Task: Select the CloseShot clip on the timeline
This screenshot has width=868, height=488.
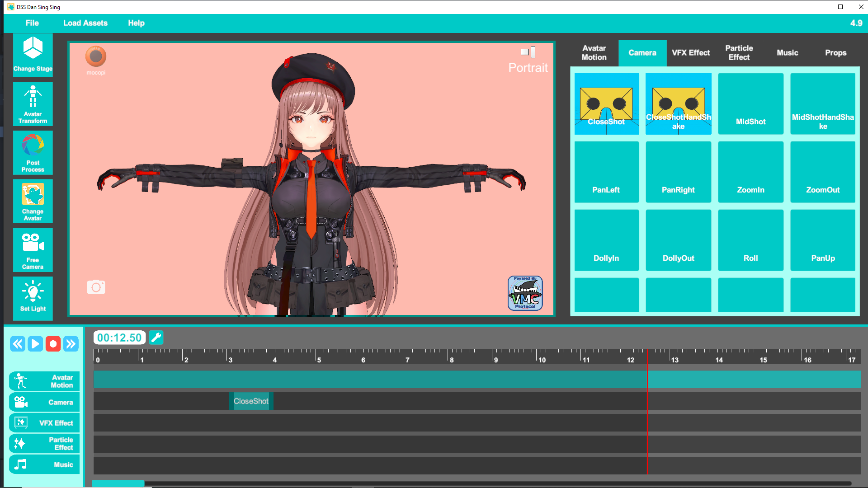Action: pyautogui.click(x=250, y=401)
